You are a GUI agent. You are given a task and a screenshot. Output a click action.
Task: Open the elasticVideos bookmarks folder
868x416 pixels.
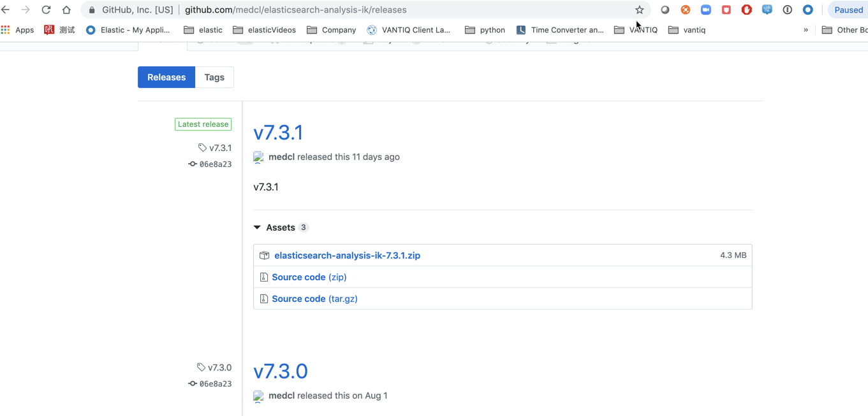pos(264,30)
